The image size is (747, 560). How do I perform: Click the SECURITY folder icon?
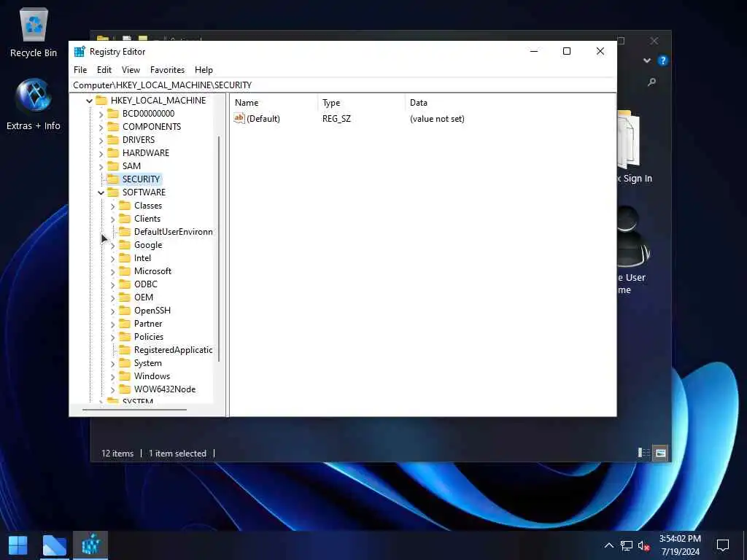pos(113,179)
